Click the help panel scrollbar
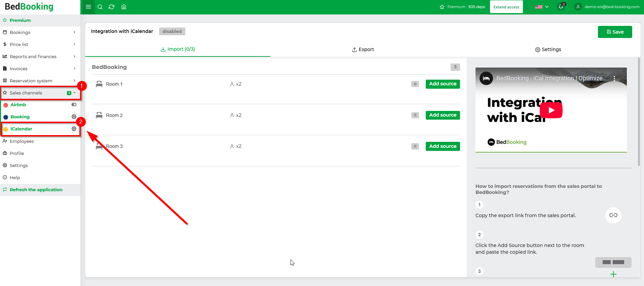Viewport: 644px width, 286px height. [x=639, y=111]
